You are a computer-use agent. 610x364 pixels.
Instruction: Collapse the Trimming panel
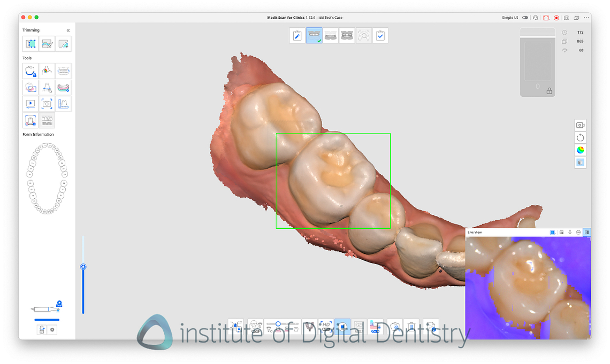tap(67, 30)
